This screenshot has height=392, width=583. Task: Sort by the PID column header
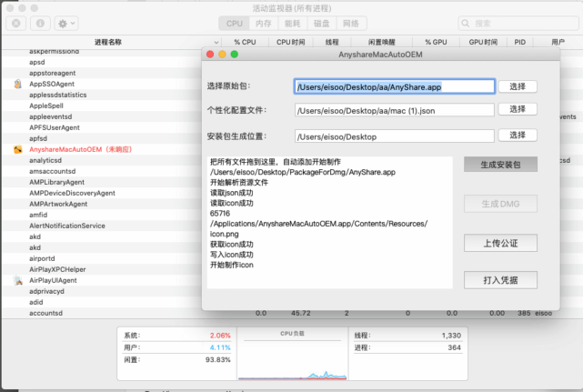[x=520, y=42]
